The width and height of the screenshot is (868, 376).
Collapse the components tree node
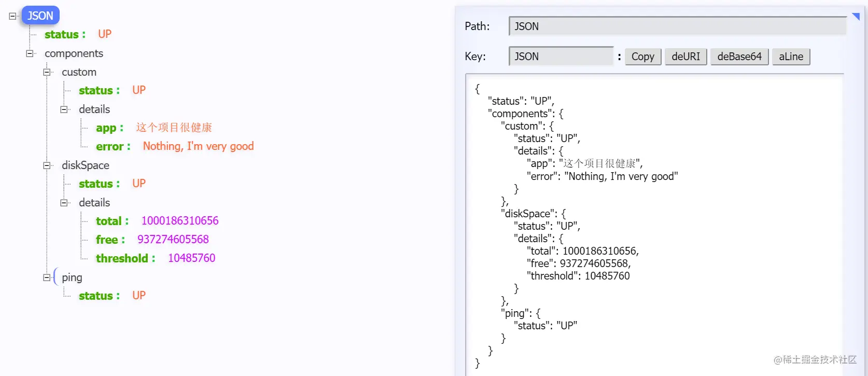(x=30, y=53)
